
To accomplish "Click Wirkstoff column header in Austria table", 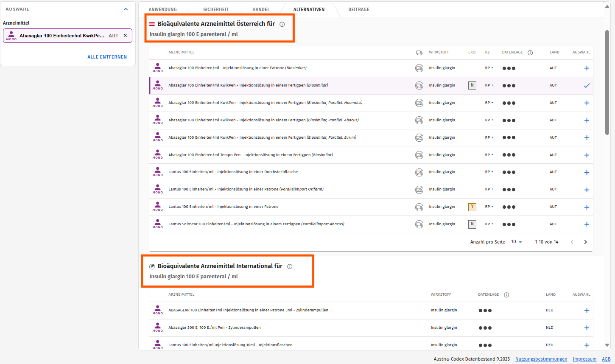I will pos(439,52).
